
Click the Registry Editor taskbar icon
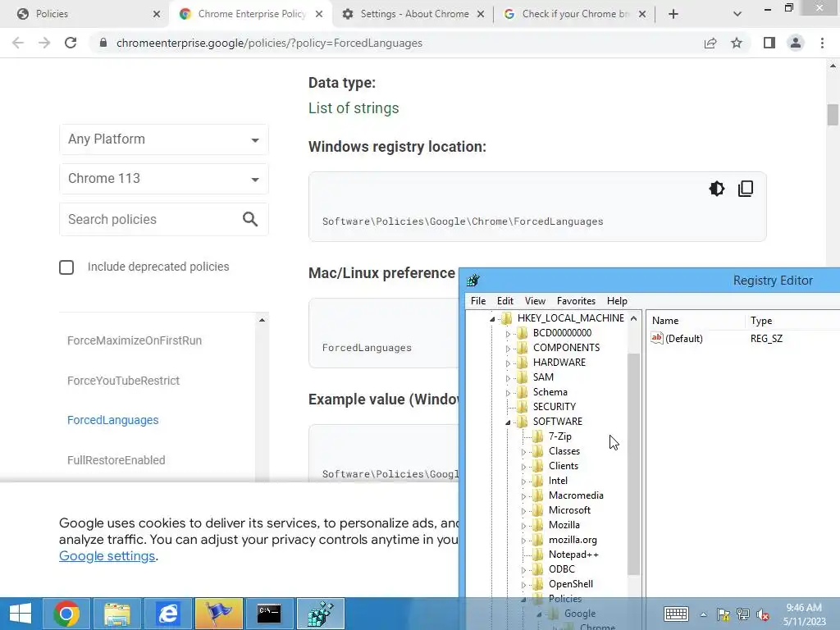pyautogui.click(x=321, y=614)
